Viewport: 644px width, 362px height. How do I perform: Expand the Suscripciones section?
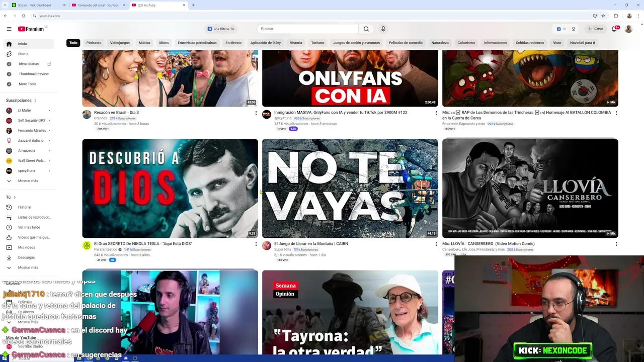click(21, 101)
